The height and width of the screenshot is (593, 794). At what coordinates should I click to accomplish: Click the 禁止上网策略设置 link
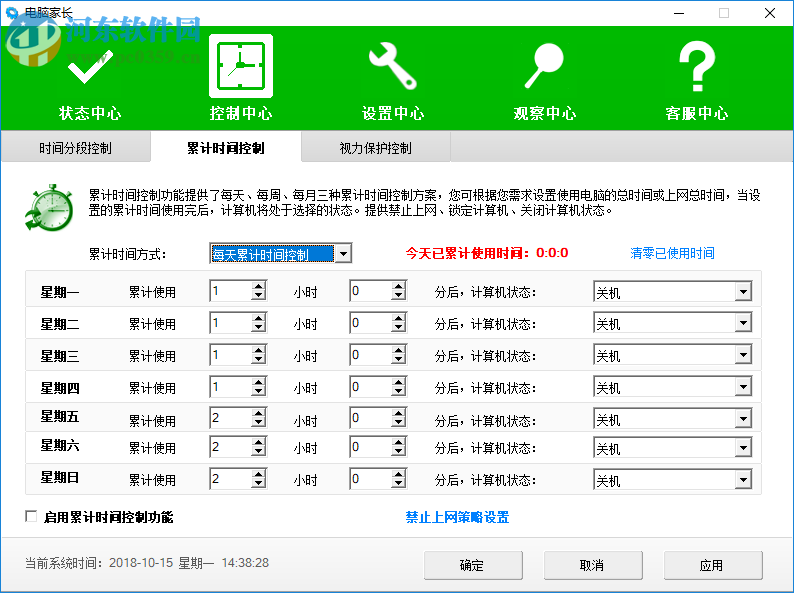[457, 517]
